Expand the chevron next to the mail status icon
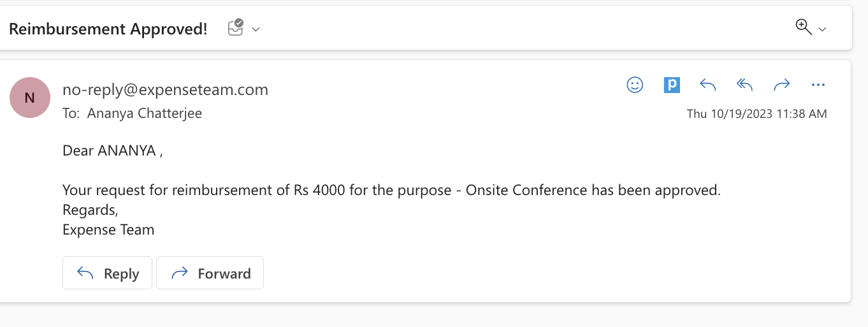This screenshot has height=327, width=868. tap(256, 29)
